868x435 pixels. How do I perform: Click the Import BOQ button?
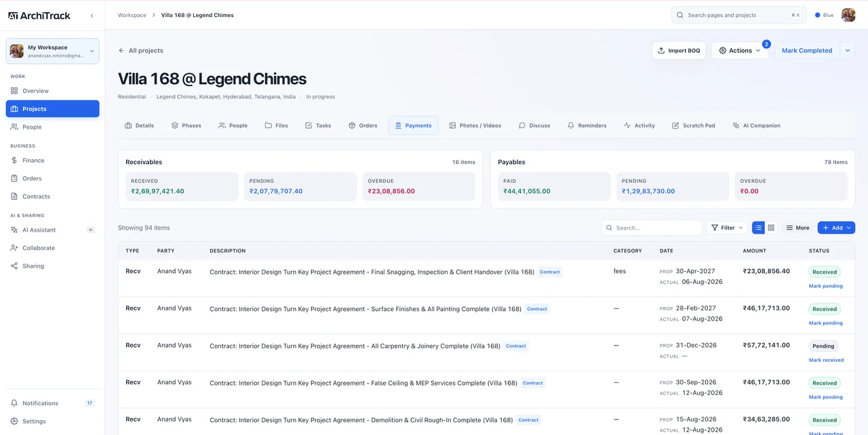[679, 51]
